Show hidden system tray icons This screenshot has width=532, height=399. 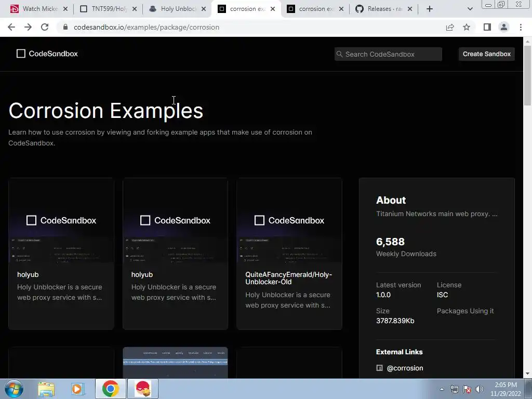pos(442,389)
